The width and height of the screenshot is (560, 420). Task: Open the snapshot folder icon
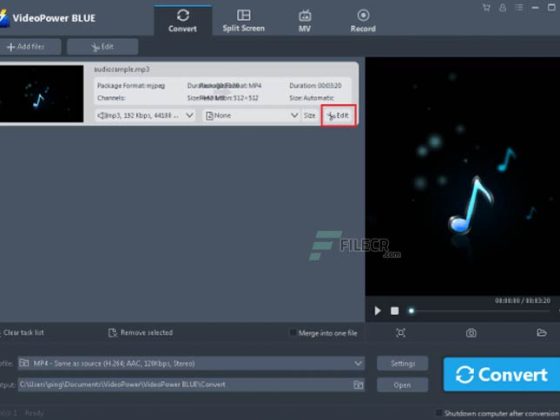(x=541, y=333)
